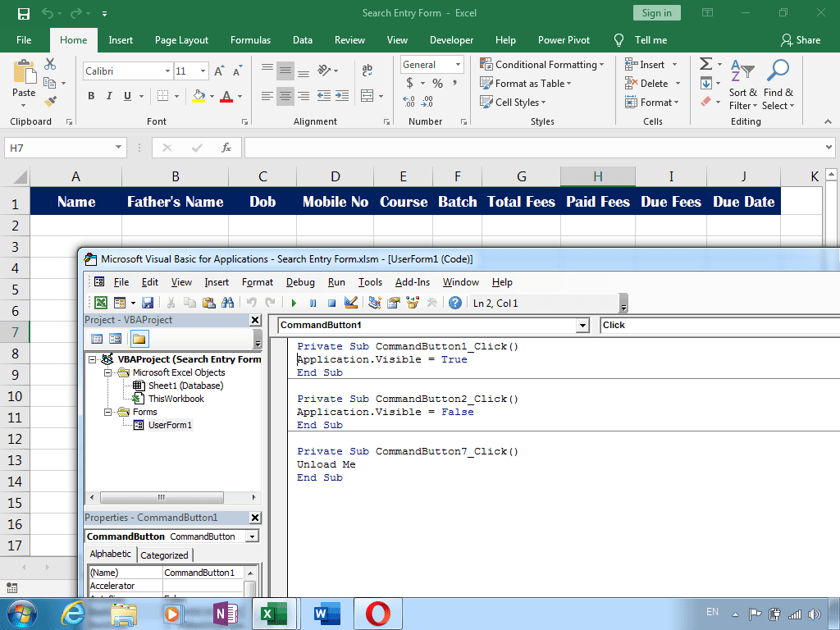Click the Paste clipboard icon
This screenshot has width=840, height=630.
(24, 72)
